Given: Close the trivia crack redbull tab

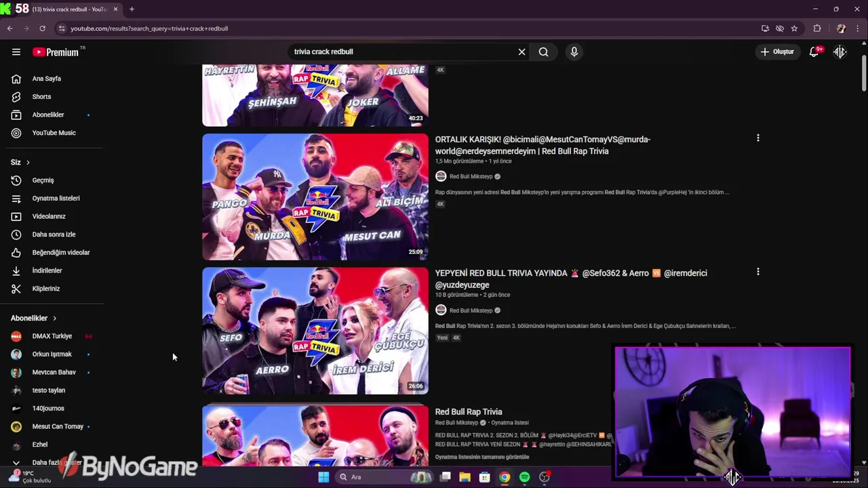Looking at the screenshot, I should (x=115, y=9).
